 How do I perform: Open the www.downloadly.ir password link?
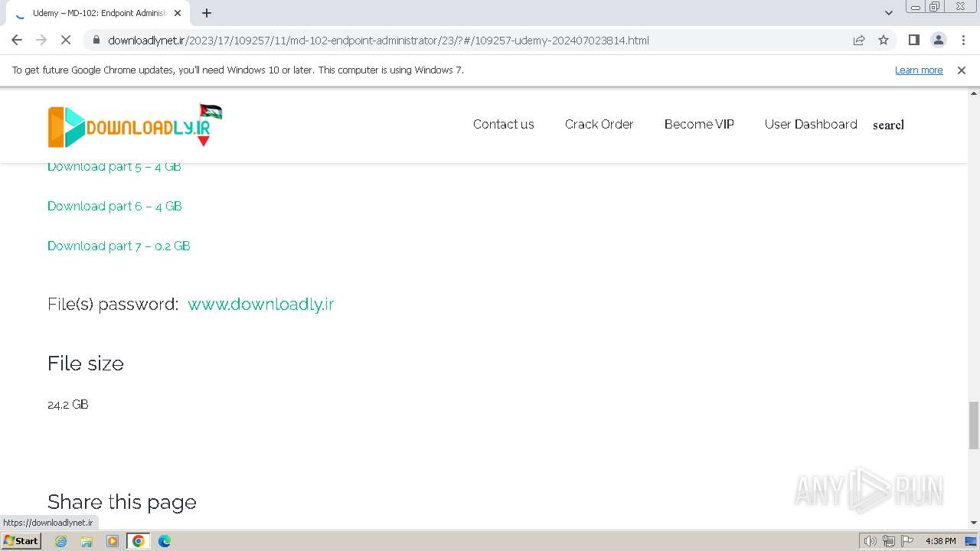pos(261,304)
